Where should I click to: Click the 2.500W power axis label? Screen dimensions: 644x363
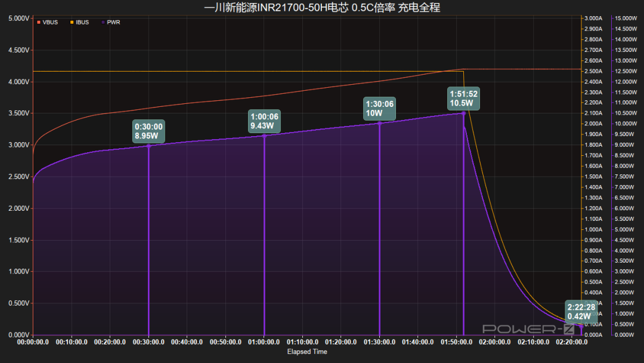tap(625, 282)
